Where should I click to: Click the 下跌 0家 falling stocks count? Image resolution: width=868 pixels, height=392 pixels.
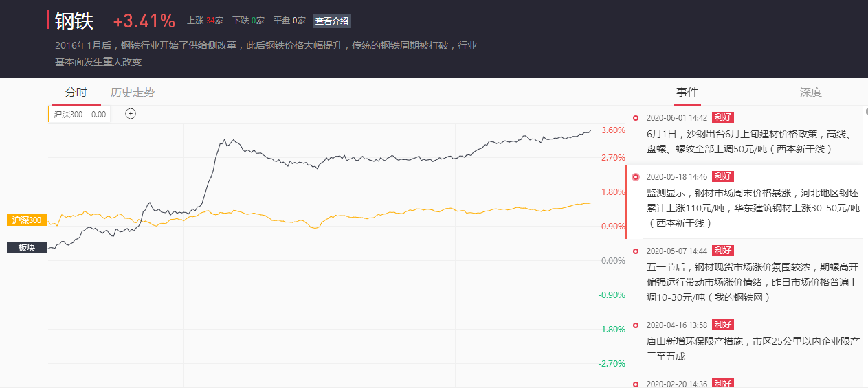coord(248,21)
